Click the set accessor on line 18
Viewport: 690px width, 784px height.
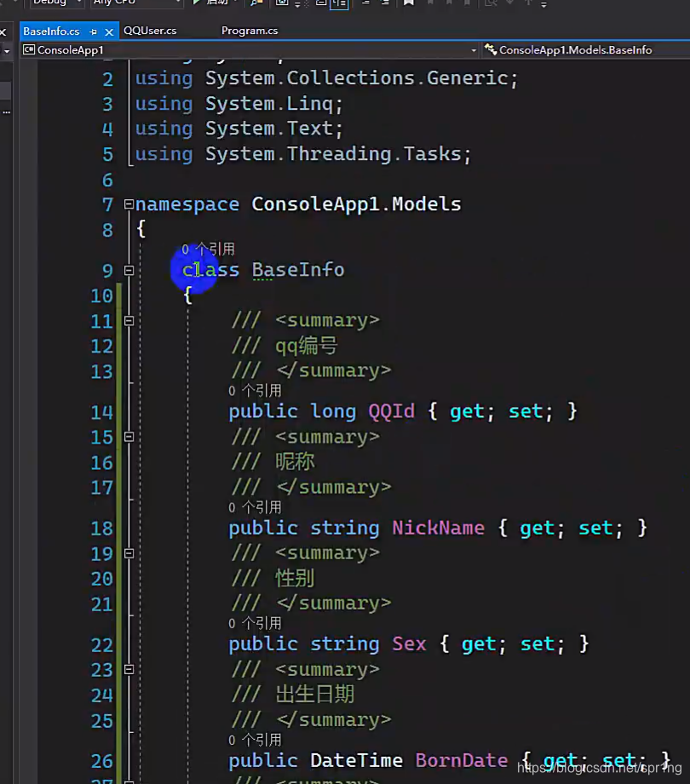595,528
